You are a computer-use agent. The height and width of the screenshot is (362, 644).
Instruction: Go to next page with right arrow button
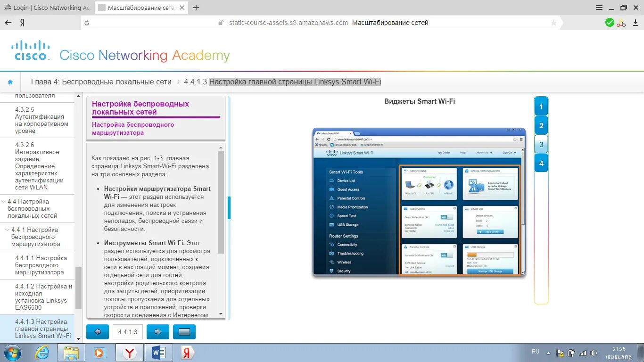(x=158, y=332)
